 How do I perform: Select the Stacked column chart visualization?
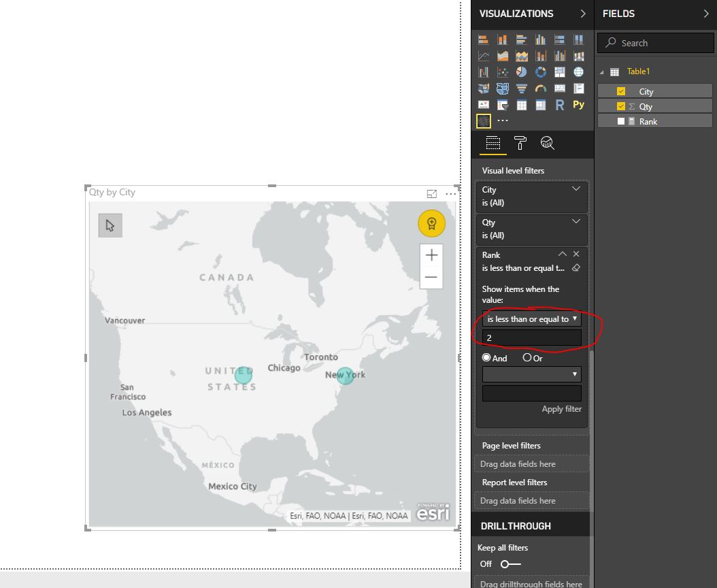coord(503,39)
